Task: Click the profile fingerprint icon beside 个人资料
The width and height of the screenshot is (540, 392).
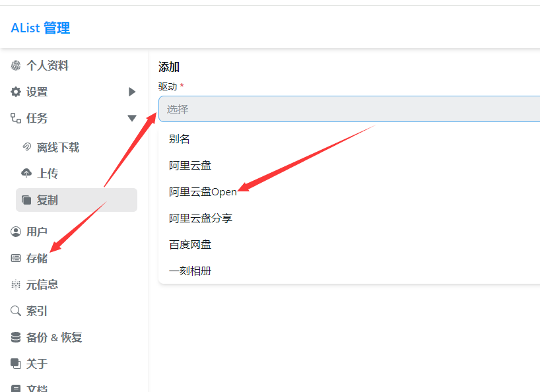Action: click(x=15, y=65)
